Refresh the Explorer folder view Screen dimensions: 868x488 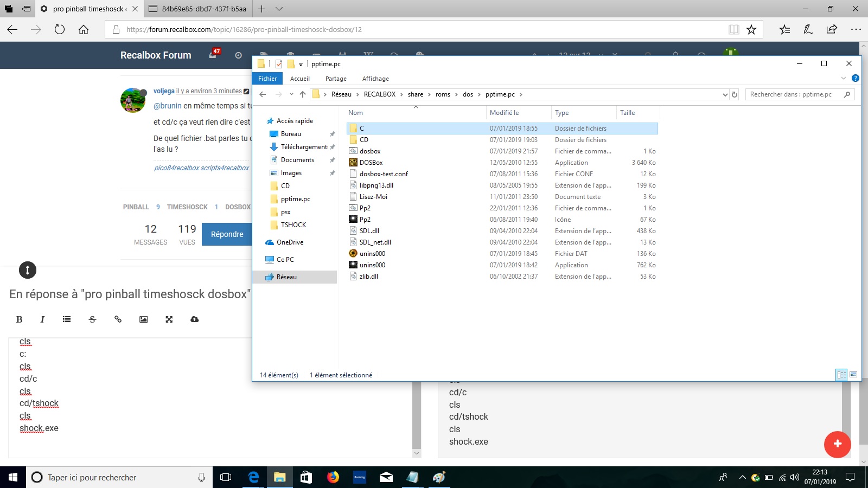point(735,94)
